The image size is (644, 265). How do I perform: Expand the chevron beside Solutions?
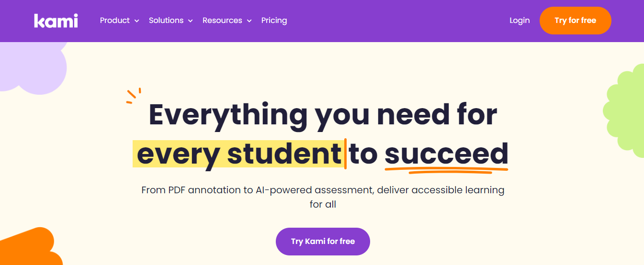coord(190,21)
